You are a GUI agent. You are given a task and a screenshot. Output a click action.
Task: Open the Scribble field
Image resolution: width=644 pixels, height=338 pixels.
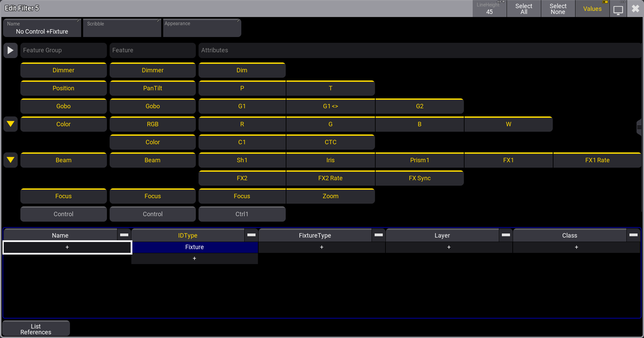click(122, 28)
